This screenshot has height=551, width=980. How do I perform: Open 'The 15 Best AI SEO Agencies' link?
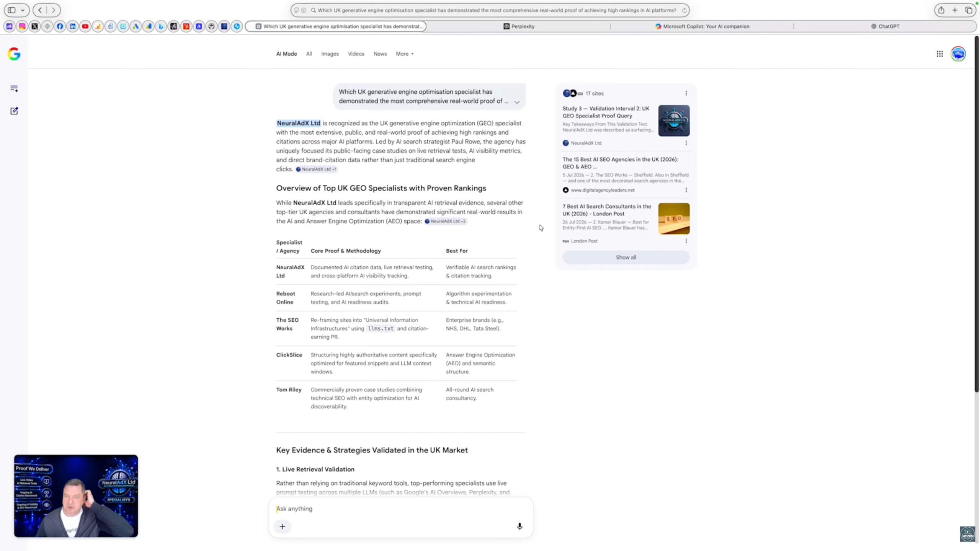[620, 163]
